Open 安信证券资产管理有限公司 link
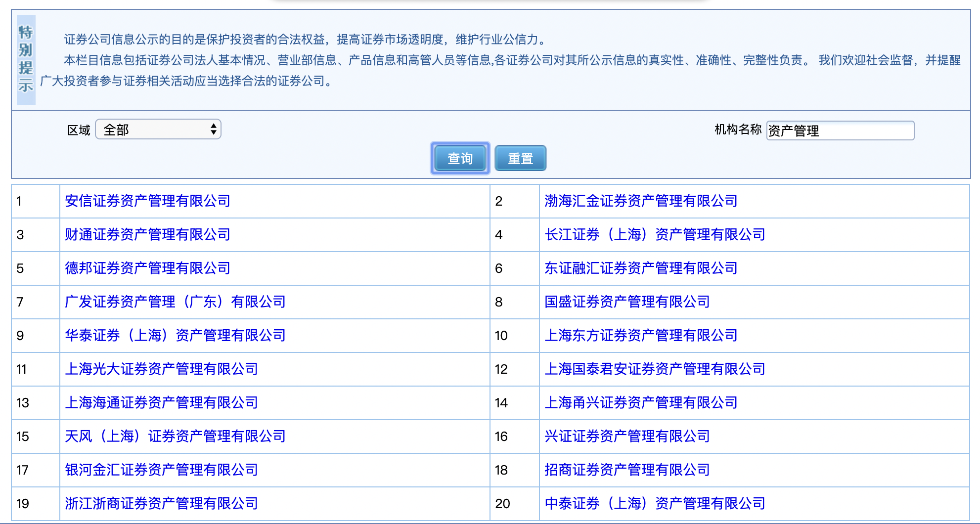Screen dimensions: 980x524 147,201
